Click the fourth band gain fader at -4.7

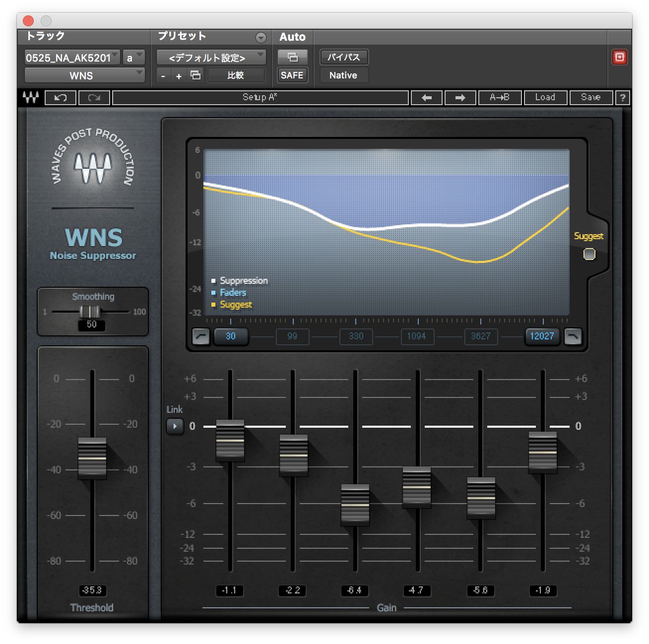417,488
